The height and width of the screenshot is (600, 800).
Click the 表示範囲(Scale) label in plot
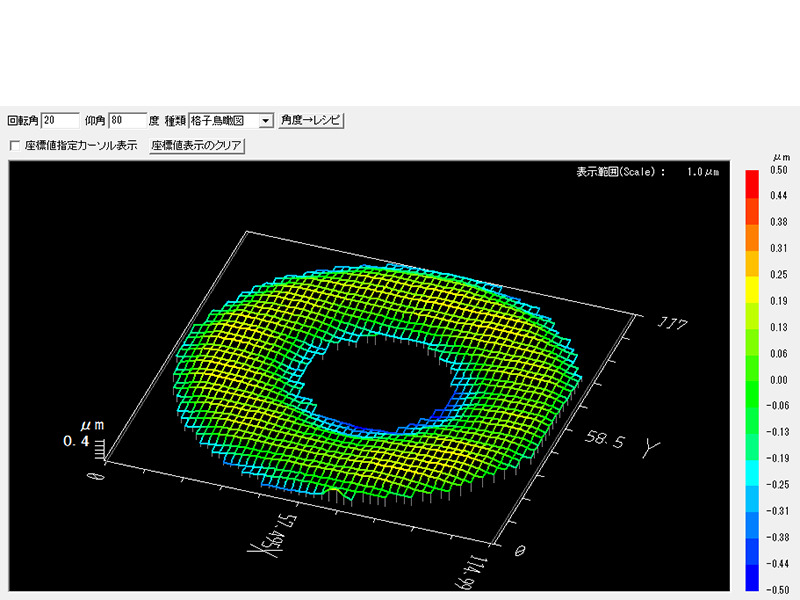tap(620, 172)
